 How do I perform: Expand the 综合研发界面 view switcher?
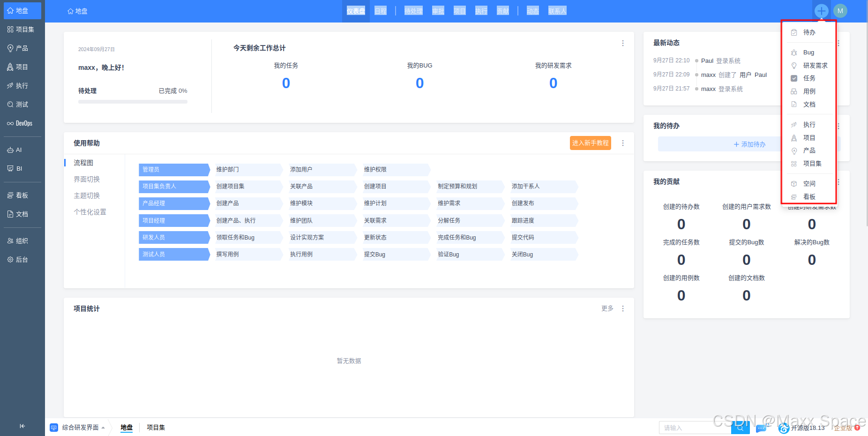[78, 428]
